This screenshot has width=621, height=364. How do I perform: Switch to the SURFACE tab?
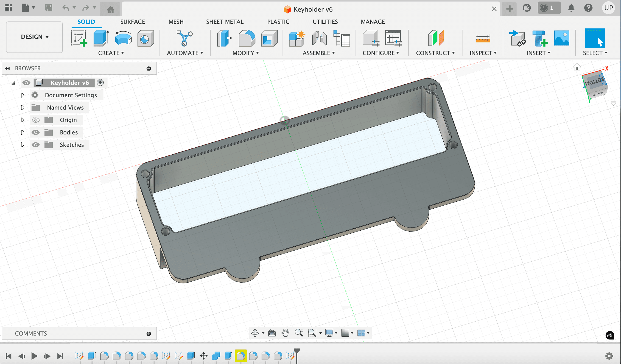coord(133,22)
